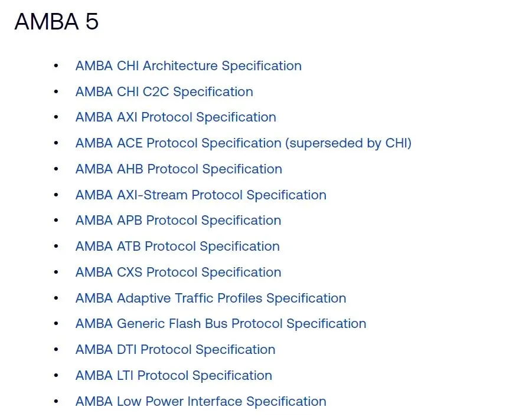Open AMBA AXI-Stream Protocol Specification link
This screenshot has height=420, width=532.
pos(201,195)
